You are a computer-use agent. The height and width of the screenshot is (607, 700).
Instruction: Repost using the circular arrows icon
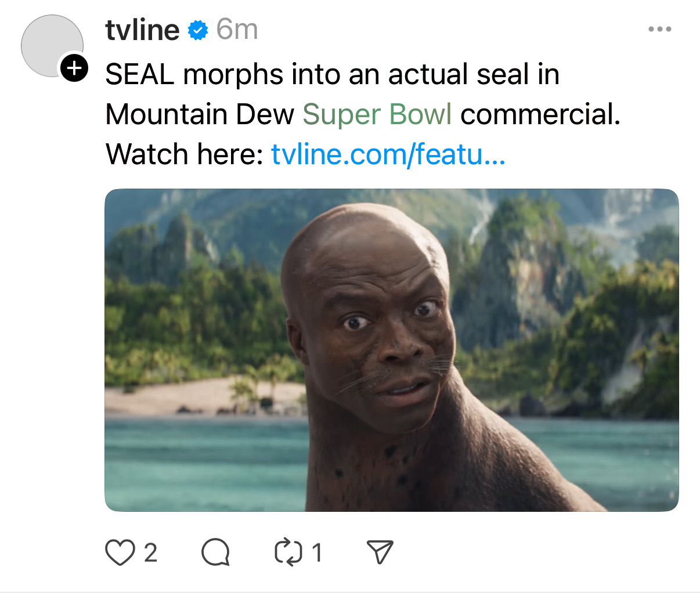point(288,552)
